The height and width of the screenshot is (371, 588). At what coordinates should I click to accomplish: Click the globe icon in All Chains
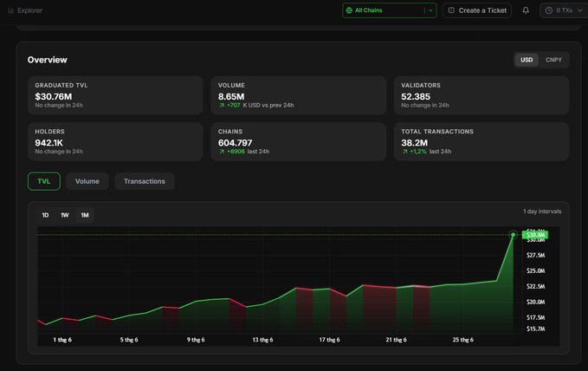tap(349, 10)
